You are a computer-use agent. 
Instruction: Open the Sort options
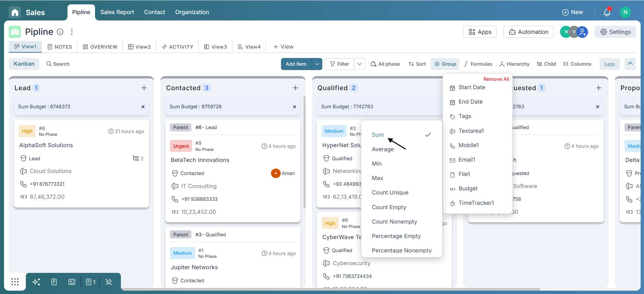point(417,64)
